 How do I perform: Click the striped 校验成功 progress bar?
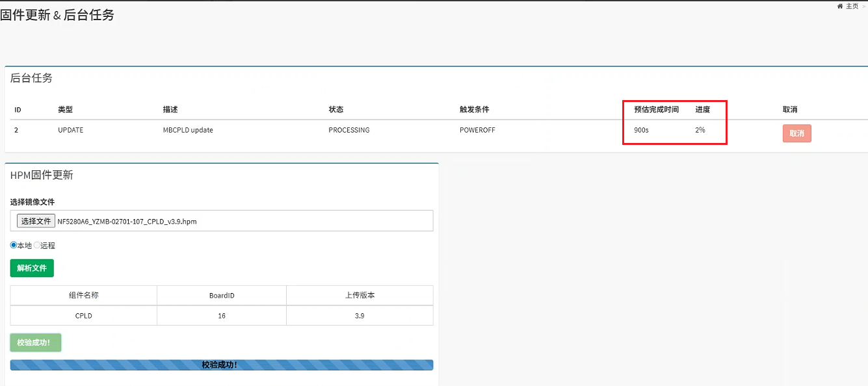tap(221, 365)
